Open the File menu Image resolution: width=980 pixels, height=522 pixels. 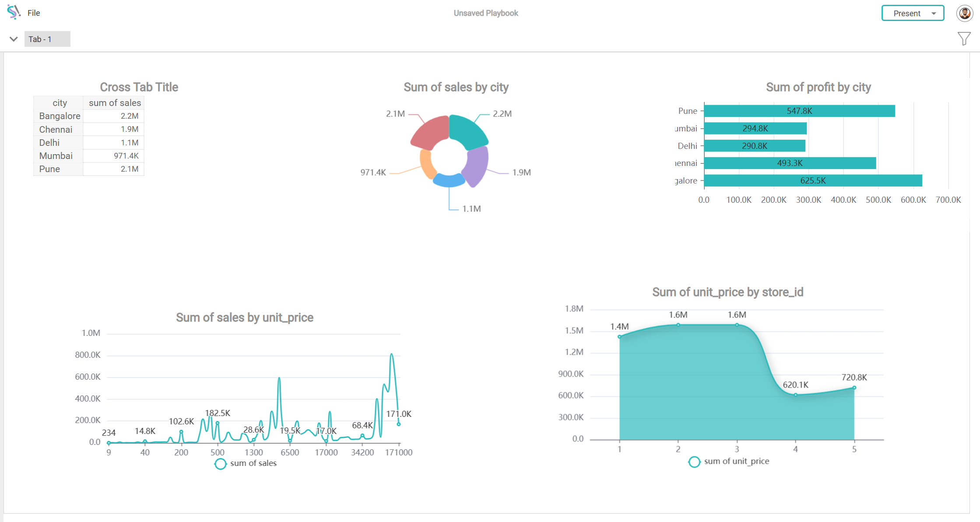34,13
